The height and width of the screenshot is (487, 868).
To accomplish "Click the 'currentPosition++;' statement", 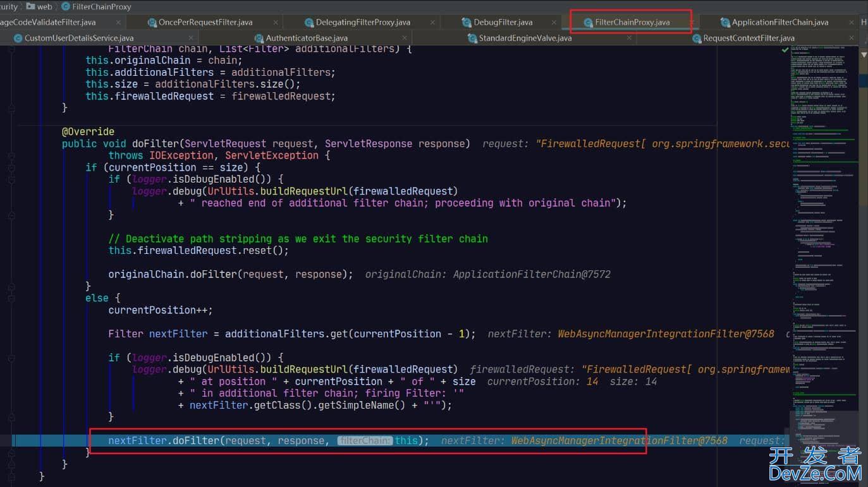I will pos(161,310).
